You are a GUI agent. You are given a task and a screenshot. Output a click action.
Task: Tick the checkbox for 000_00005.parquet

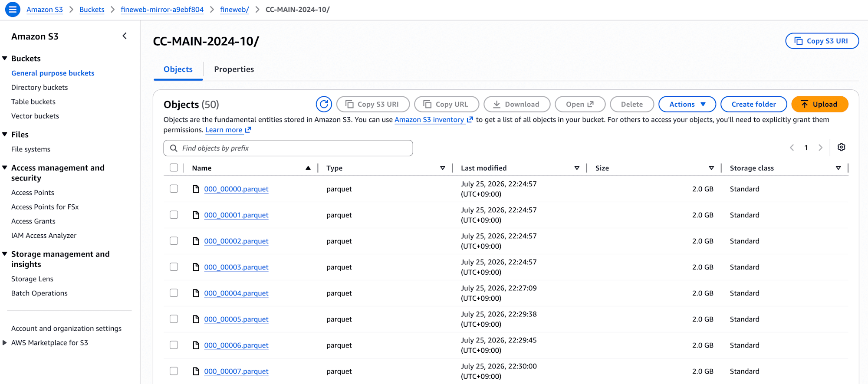pyautogui.click(x=174, y=319)
